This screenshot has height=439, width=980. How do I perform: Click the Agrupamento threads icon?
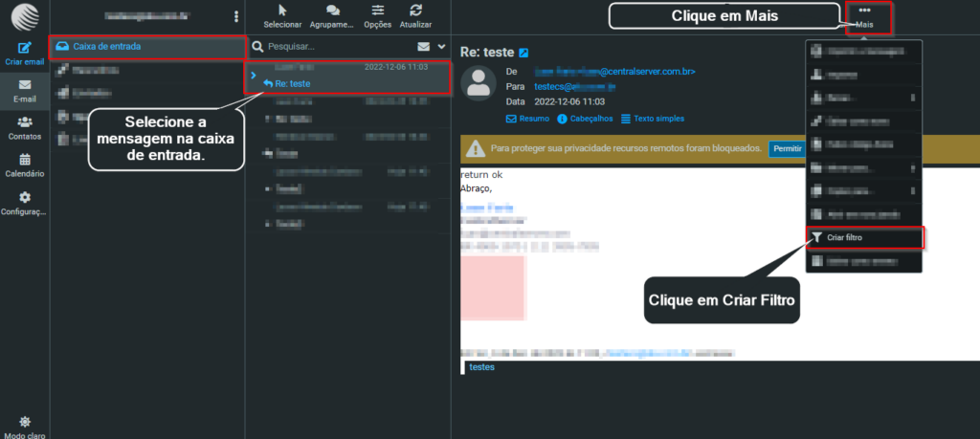click(x=332, y=14)
